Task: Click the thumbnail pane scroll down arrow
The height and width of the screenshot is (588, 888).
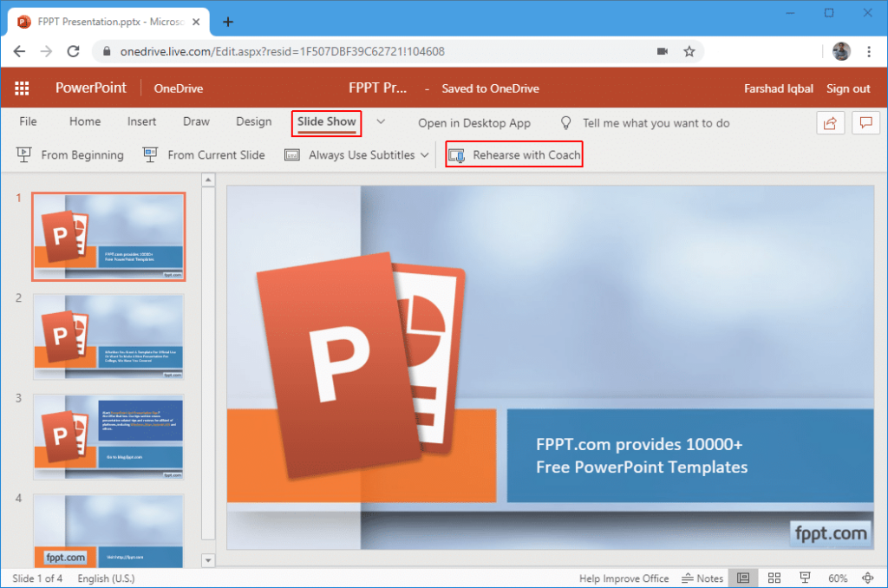Action: pyautogui.click(x=208, y=560)
